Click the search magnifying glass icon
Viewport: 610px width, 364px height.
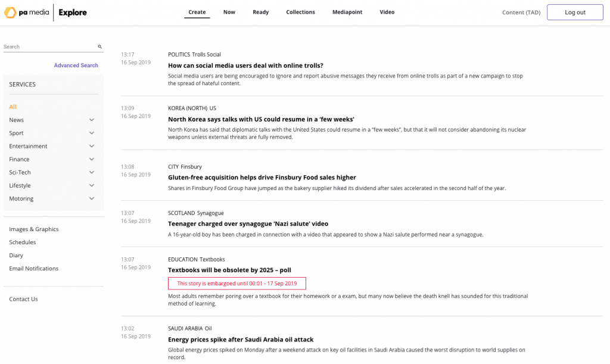click(99, 46)
